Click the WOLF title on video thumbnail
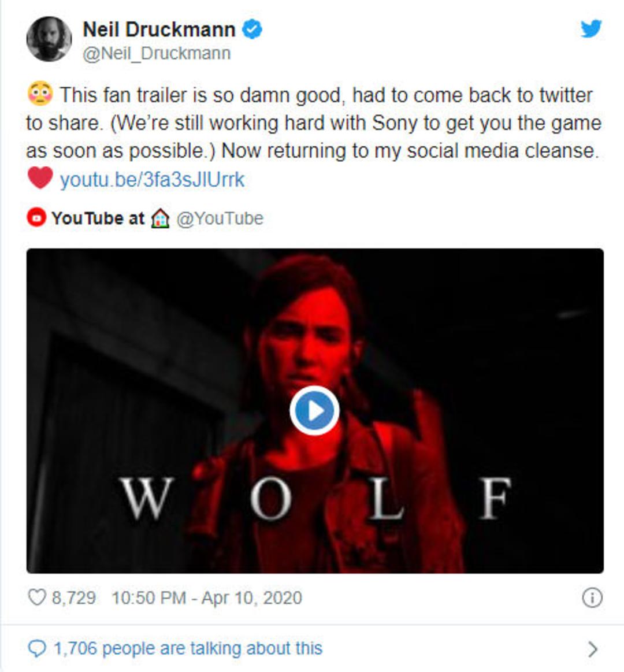 point(316,499)
